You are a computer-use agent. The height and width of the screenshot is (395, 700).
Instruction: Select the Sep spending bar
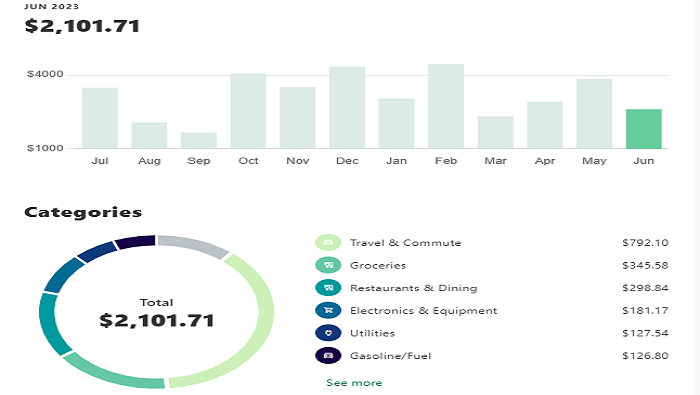click(x=199, y=140)
